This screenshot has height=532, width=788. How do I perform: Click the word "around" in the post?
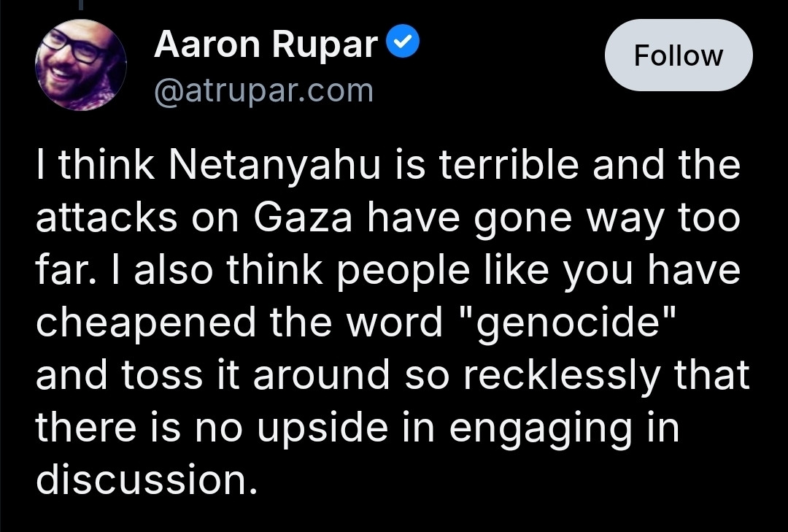tap(322, 375)
